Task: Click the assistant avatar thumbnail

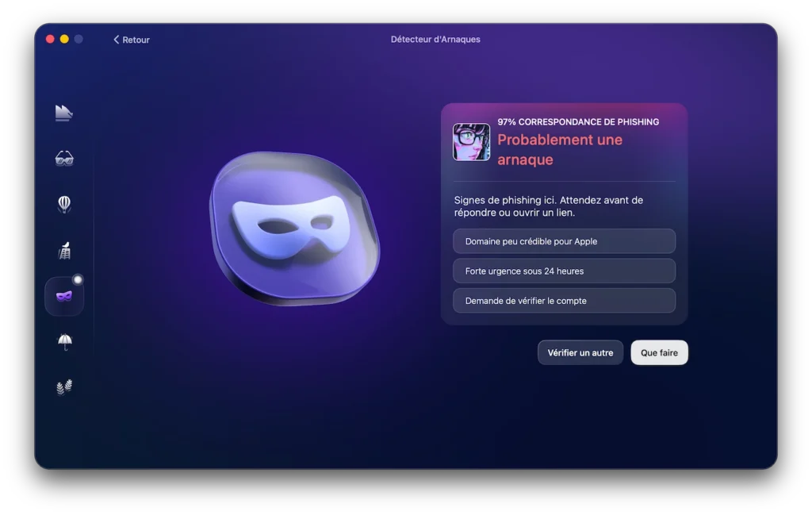Action: tap(471, 141)
